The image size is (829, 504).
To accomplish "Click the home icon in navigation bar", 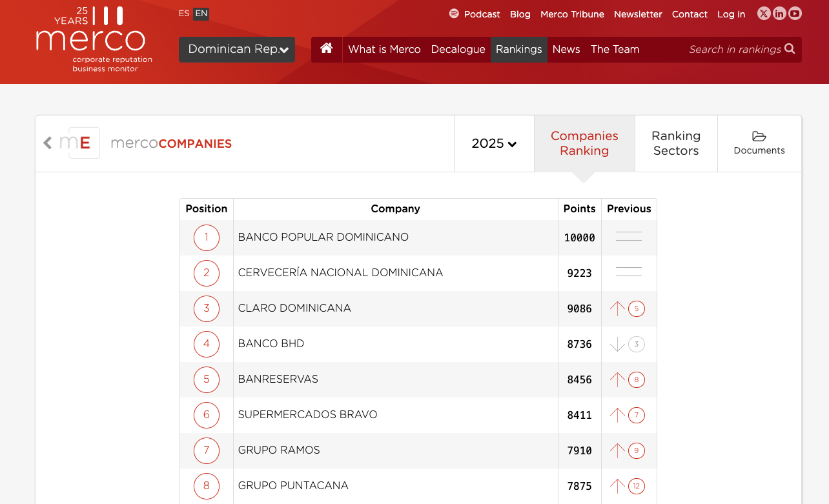I will coord(327,49).
